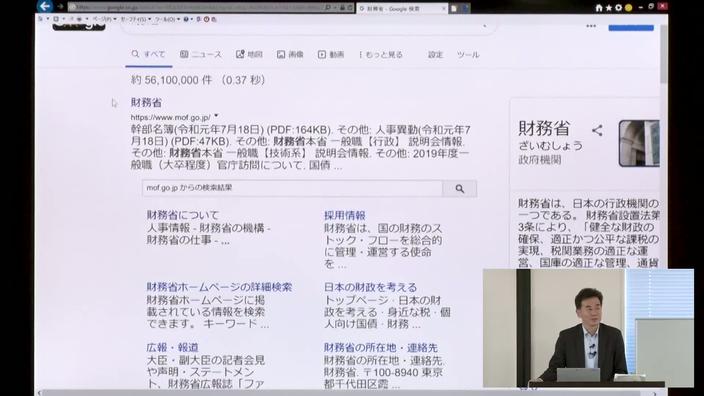704x396 pixels.
Task: Click the browser back arrow button
Action: point(45,6)
